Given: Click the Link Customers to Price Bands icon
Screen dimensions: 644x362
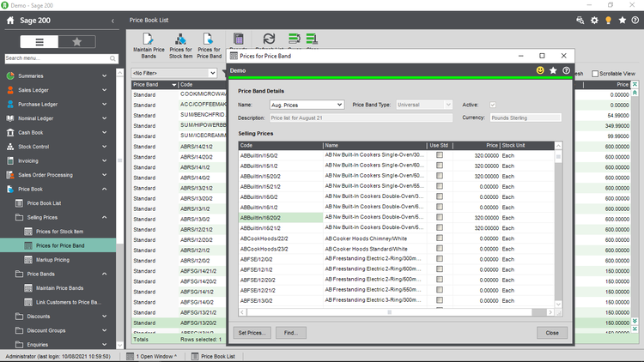Looking at the screenshot, I should pyautogui.click(x=28, y=303).
